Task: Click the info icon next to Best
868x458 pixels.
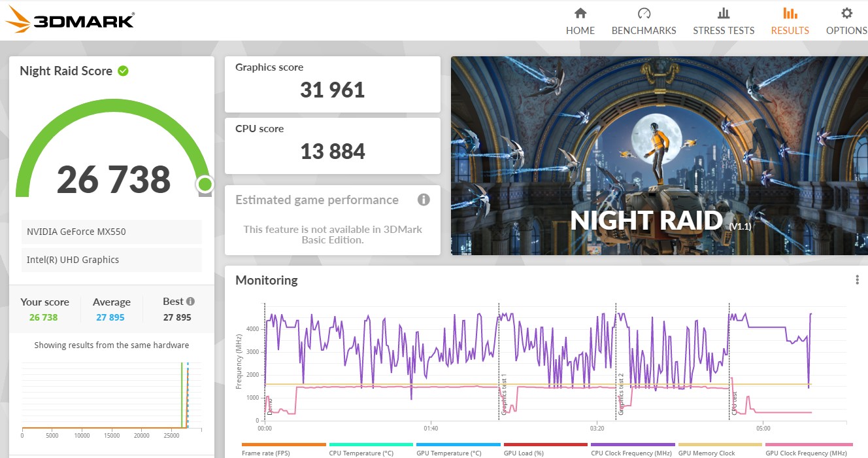Action: pyautogui.click(x=190, y=302)
